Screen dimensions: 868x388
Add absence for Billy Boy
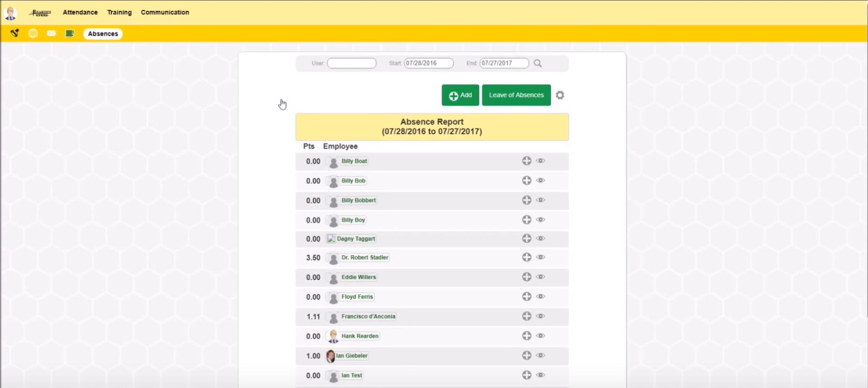tap(527, 220)
